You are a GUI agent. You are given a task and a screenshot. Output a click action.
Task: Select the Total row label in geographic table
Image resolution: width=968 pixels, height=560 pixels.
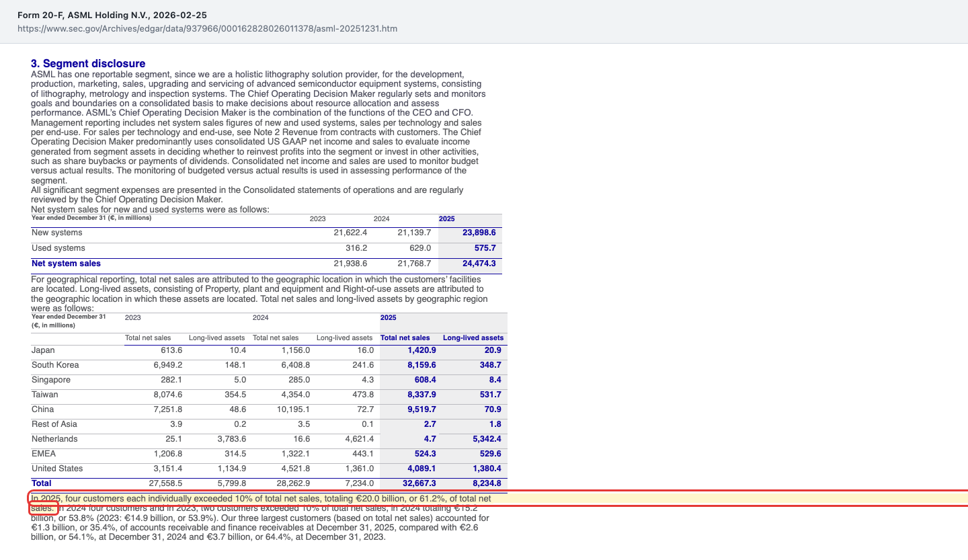point(41,483)
